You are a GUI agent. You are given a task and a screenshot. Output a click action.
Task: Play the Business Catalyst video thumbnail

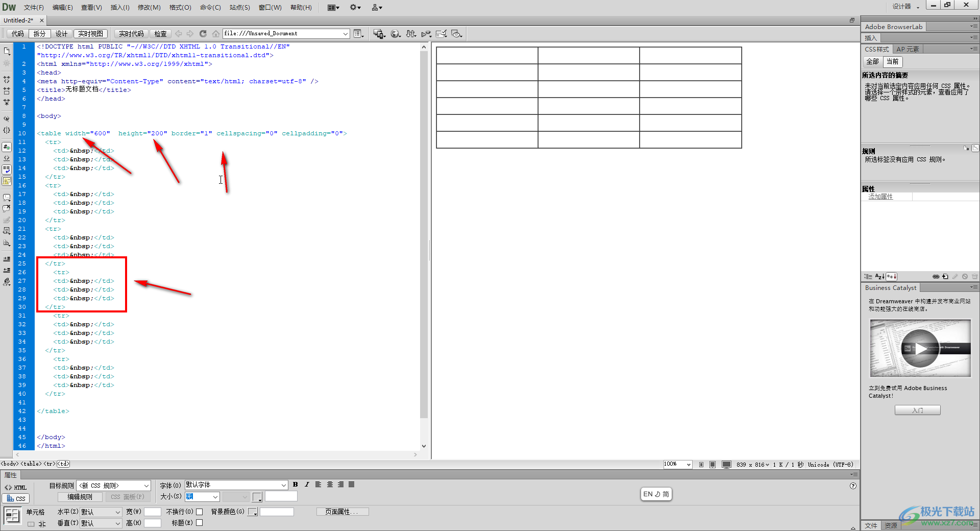920,348
